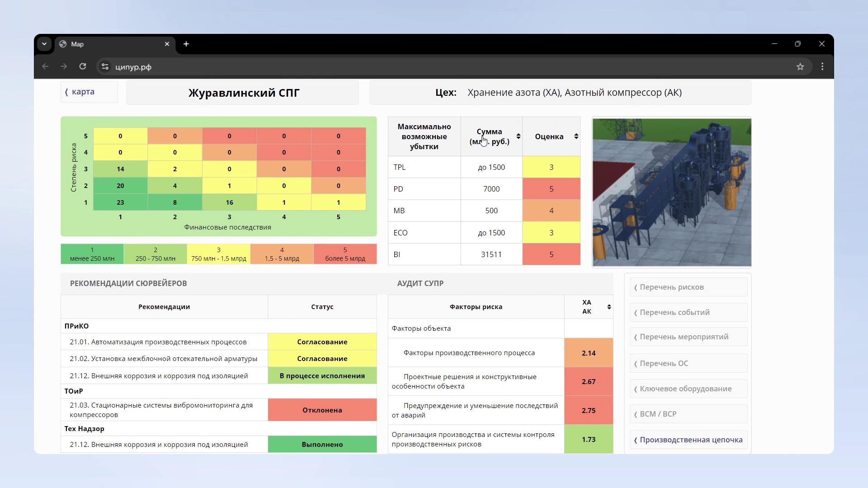This screenshot has height=488, width=868.
Task: Select the Map tab
Action: tap(115, 44)
